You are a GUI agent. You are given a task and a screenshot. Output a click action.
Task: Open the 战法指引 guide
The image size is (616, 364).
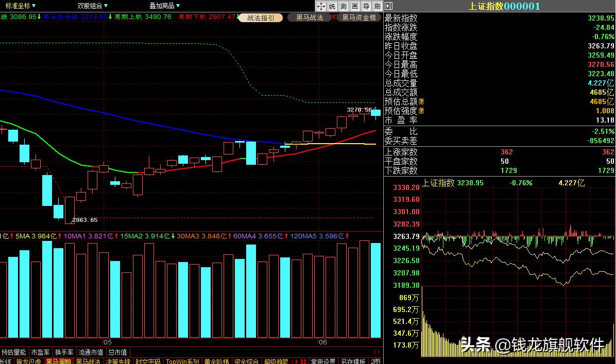pyautogui.click(x=261, y=17)
